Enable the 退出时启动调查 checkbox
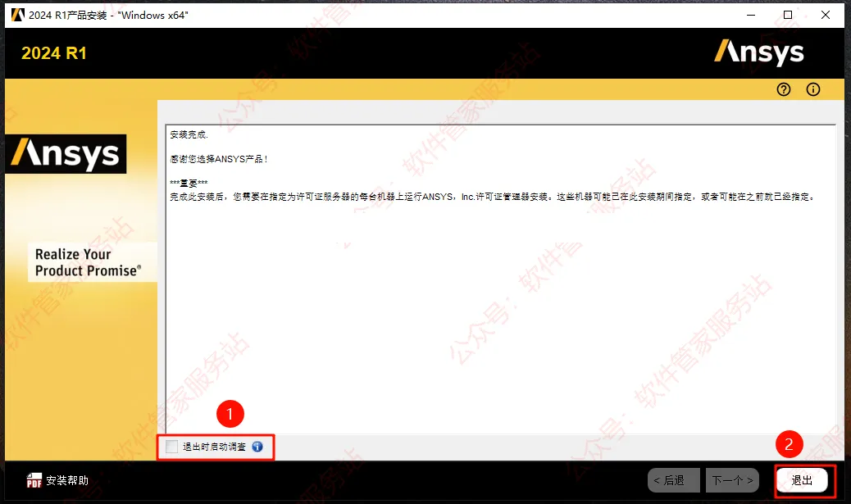 tap(171, 447)
